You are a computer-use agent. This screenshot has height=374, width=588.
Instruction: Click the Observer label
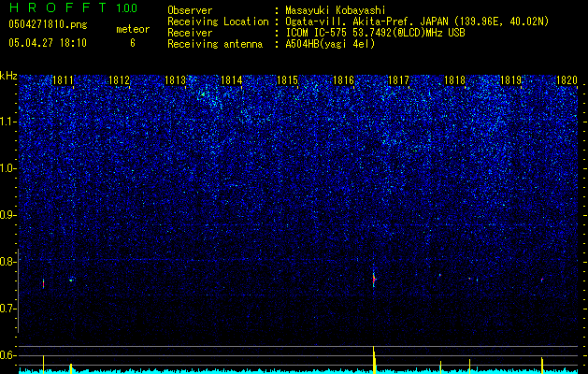pyautogui.click(x=190, y=10)
